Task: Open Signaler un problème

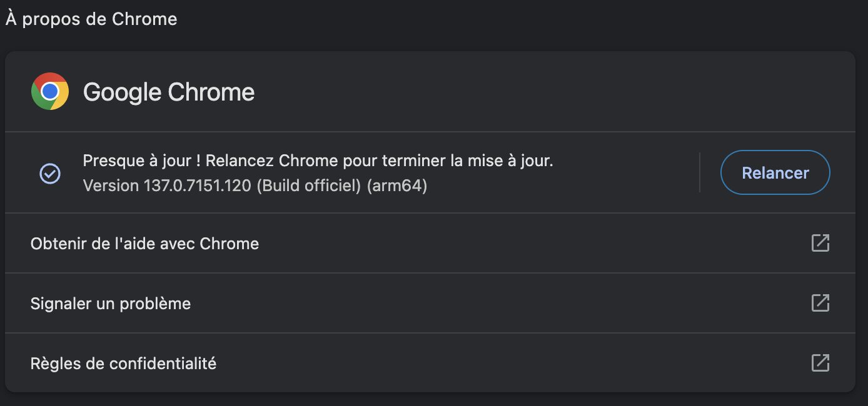Action: [110, 304]
